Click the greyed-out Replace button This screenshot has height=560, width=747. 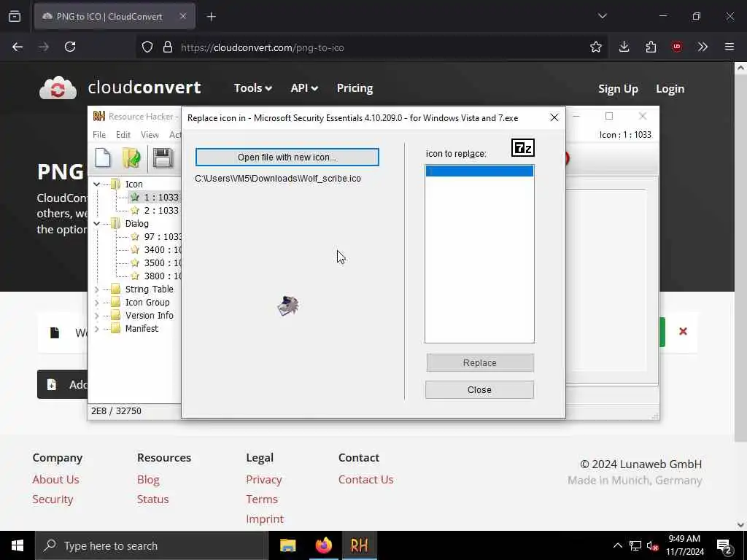click(480, 363)
